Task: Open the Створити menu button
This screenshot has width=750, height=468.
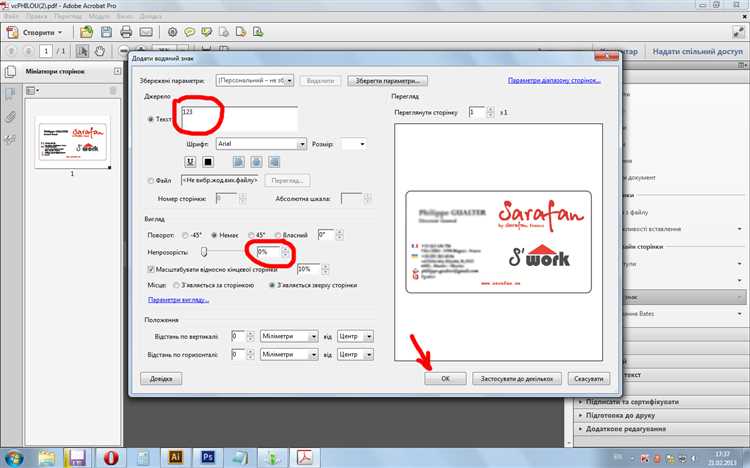Action: (39, 32)
